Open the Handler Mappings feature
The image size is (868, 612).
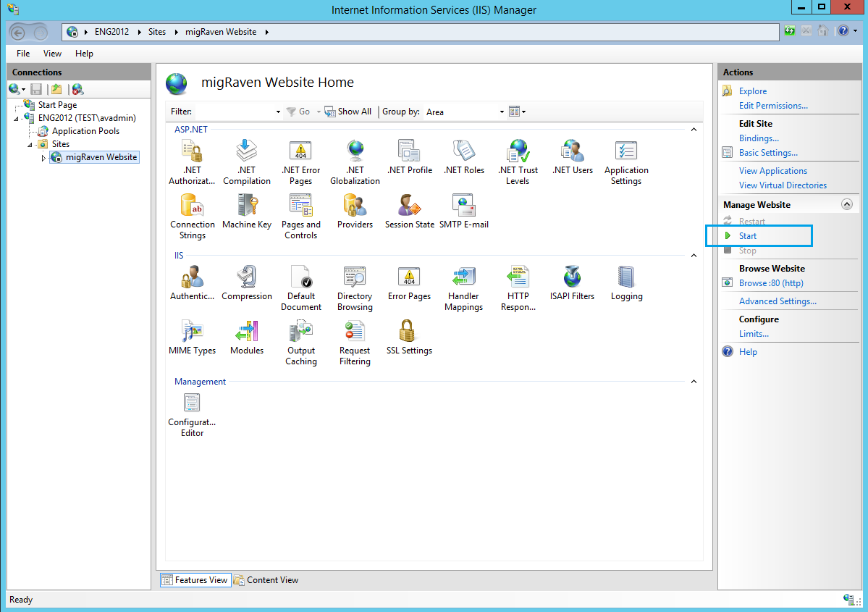(x=463, y=288)
